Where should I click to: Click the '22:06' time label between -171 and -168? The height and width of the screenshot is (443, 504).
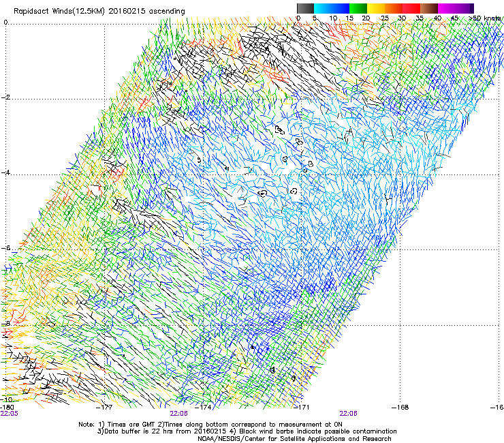349,414
